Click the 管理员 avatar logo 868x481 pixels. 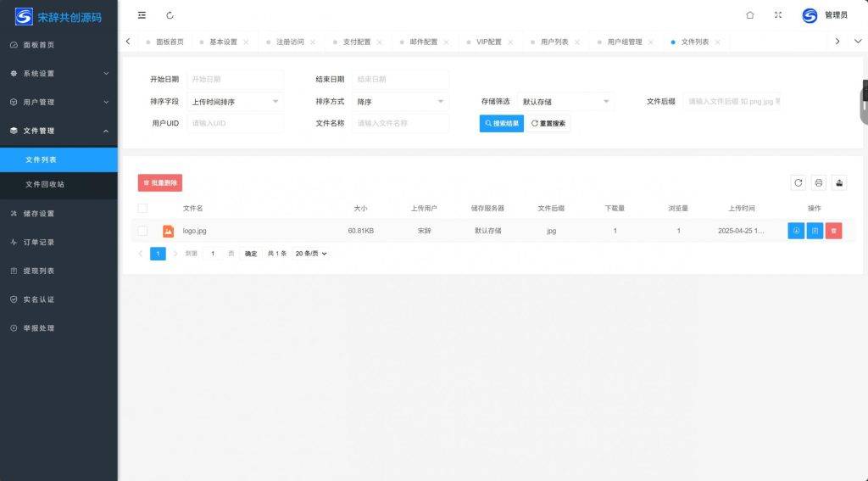point(810,15)
